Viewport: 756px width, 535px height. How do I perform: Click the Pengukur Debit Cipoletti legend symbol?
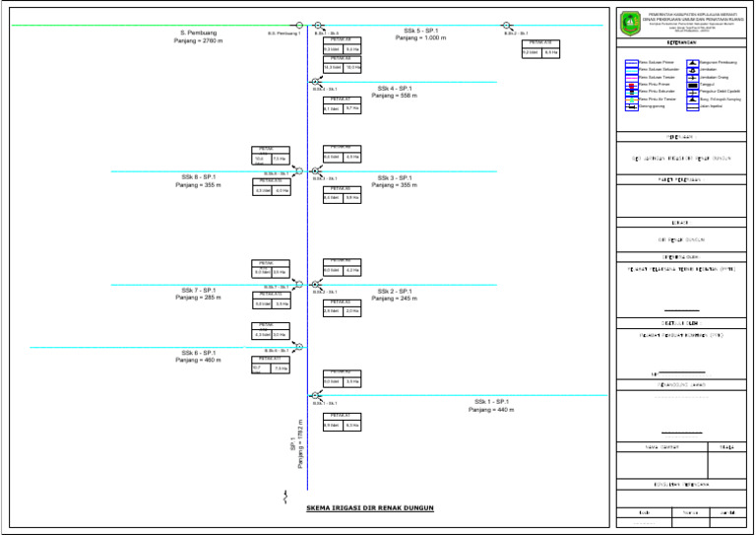692,92
